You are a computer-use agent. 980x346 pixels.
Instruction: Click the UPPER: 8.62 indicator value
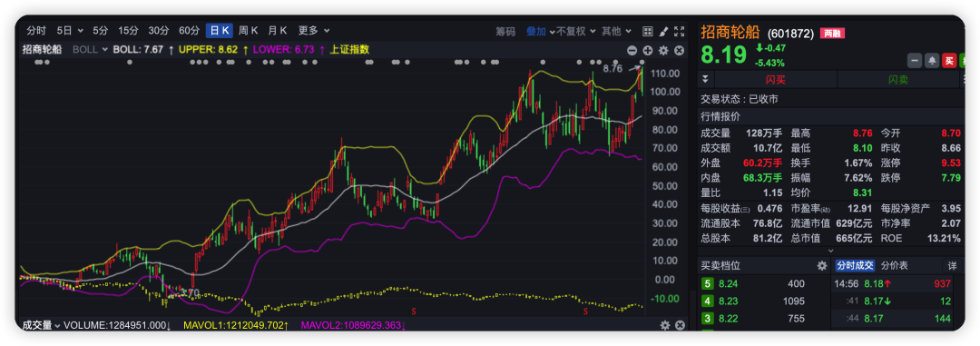point(208,49)
